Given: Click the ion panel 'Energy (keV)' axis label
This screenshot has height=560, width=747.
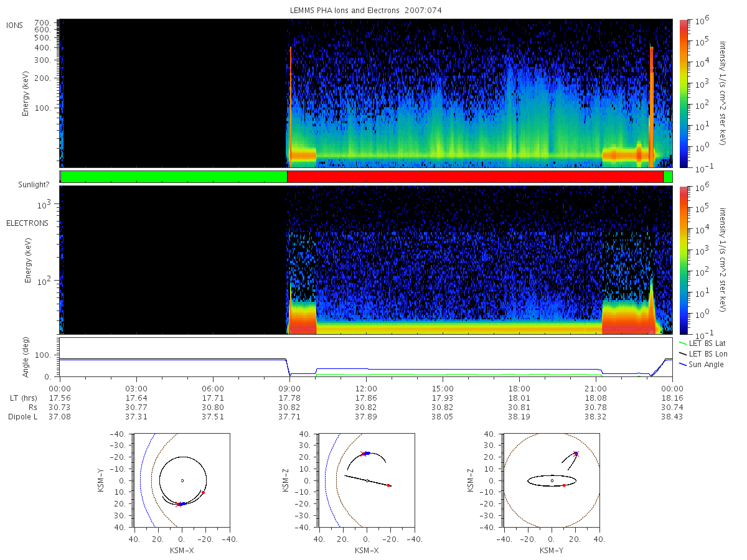Looking at the screenshot, I should tap(27, 93).
